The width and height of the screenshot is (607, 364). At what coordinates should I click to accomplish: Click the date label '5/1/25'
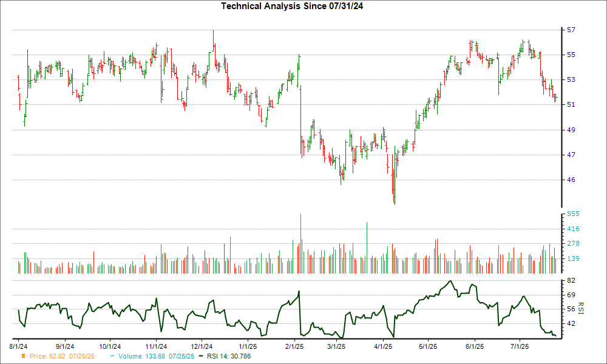428,346
